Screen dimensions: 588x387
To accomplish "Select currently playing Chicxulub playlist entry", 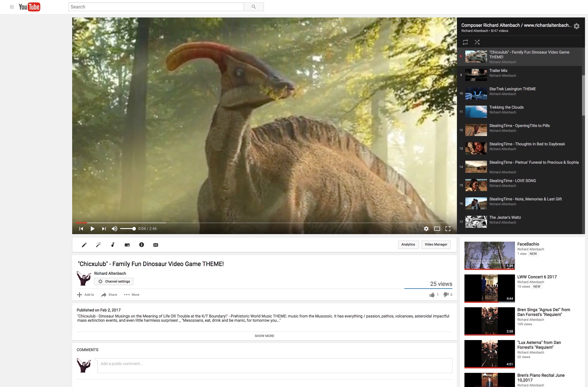I will 520,57.
